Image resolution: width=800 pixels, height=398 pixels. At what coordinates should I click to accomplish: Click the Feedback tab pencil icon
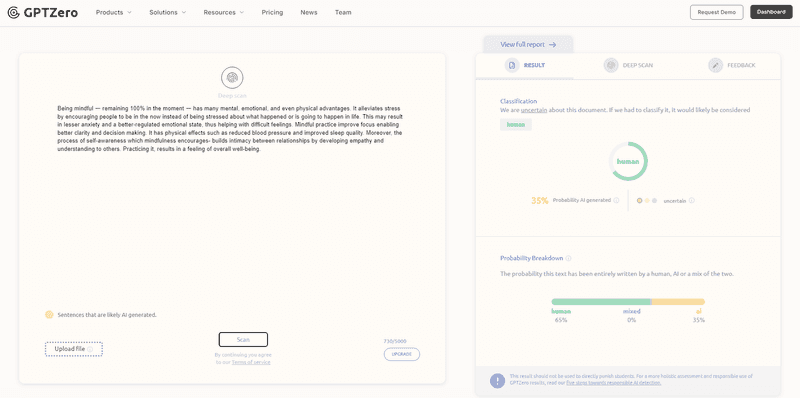point(715,65)
